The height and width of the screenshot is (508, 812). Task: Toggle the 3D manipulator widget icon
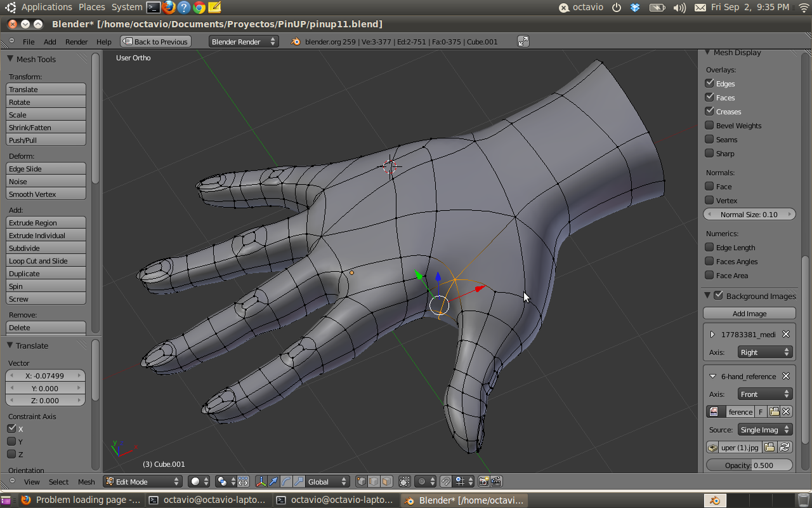(x=261, y=481)
